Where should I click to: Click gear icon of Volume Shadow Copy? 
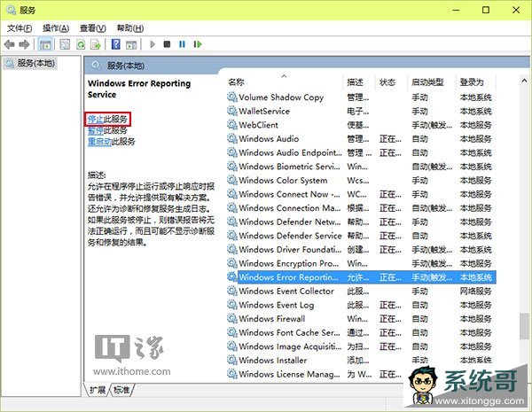click(x=232, y=97)
